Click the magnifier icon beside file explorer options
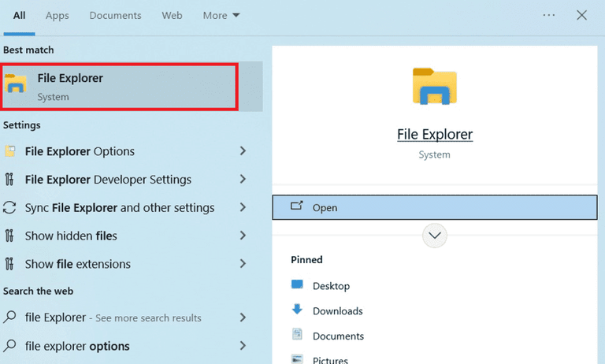This screenshot has height=364, width=605. click(9, 345)
